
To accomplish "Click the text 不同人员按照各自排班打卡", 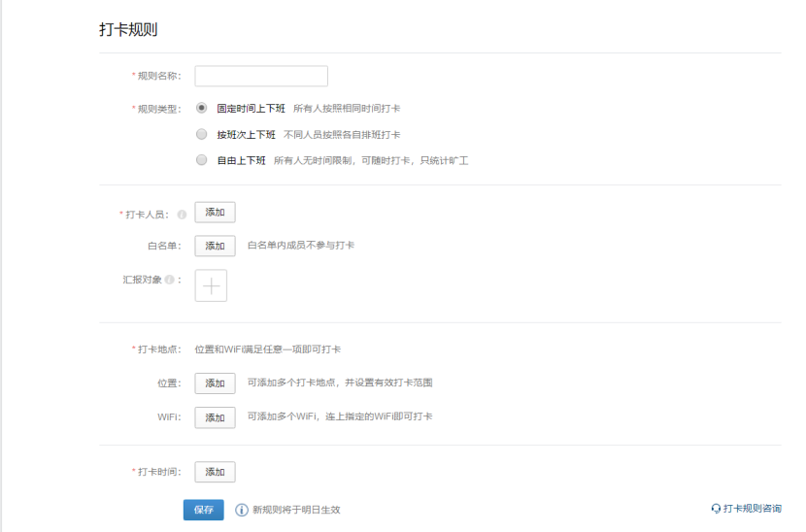I will click(x=342, y=135).
